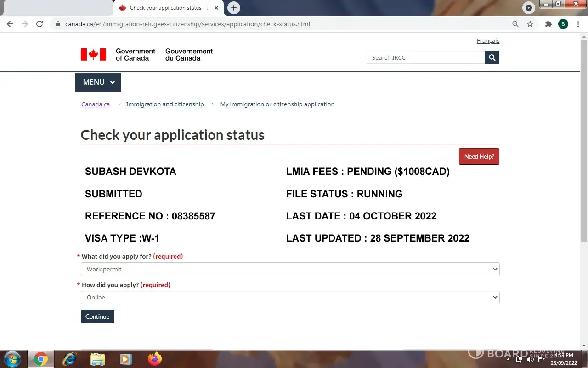The image size is (588, 368).
Task: Open the Action Center flag icon
Action: pos(541,359)
